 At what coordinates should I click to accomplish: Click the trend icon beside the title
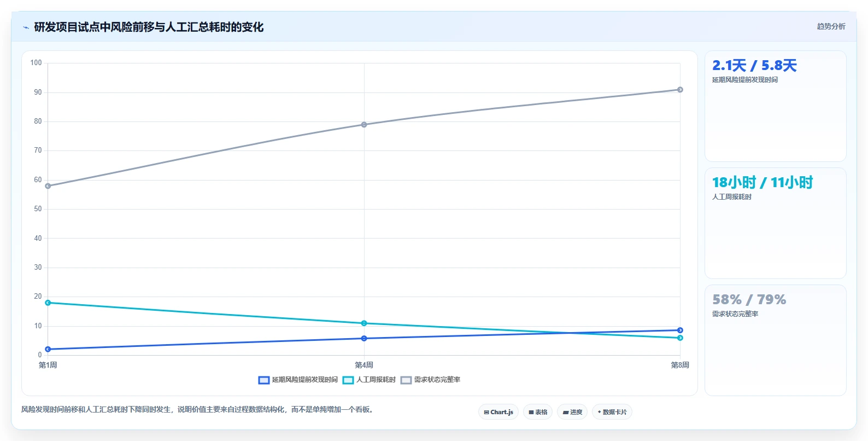tap(26, 27)
